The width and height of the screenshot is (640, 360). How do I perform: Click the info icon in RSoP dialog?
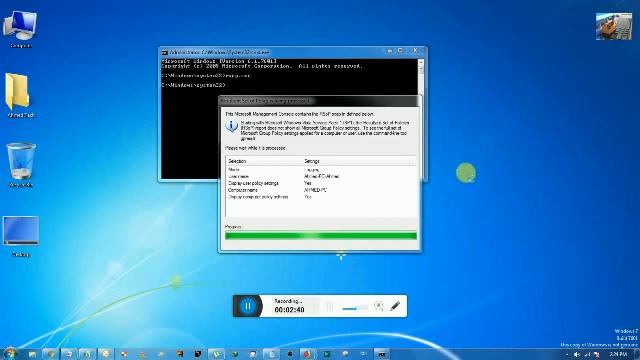(231, 126)
